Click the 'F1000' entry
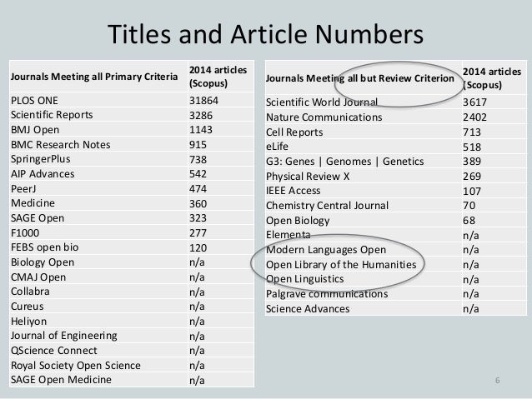The width and height of the screenshot is (532, 399). click(25, 233)
